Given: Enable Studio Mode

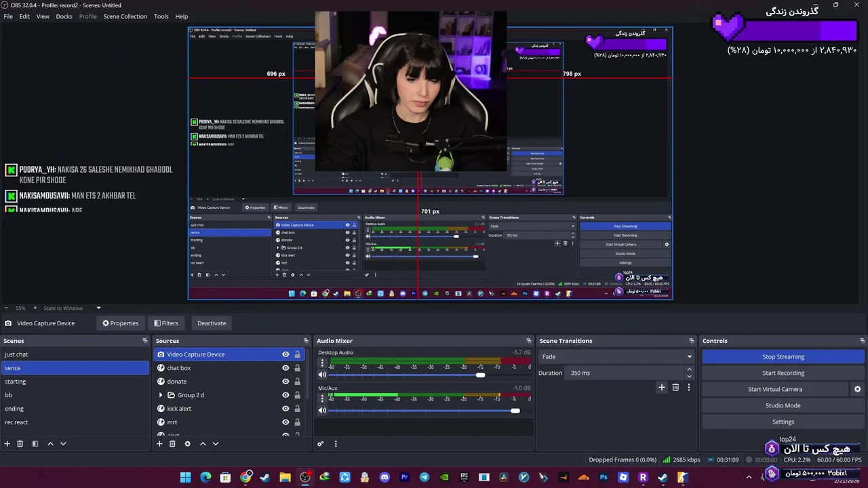Looking at the screenshot, I should (783, 405).
